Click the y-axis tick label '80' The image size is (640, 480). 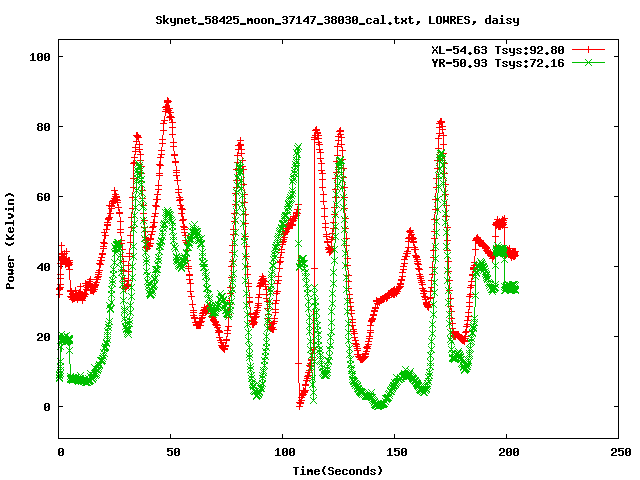pos(44,127)
